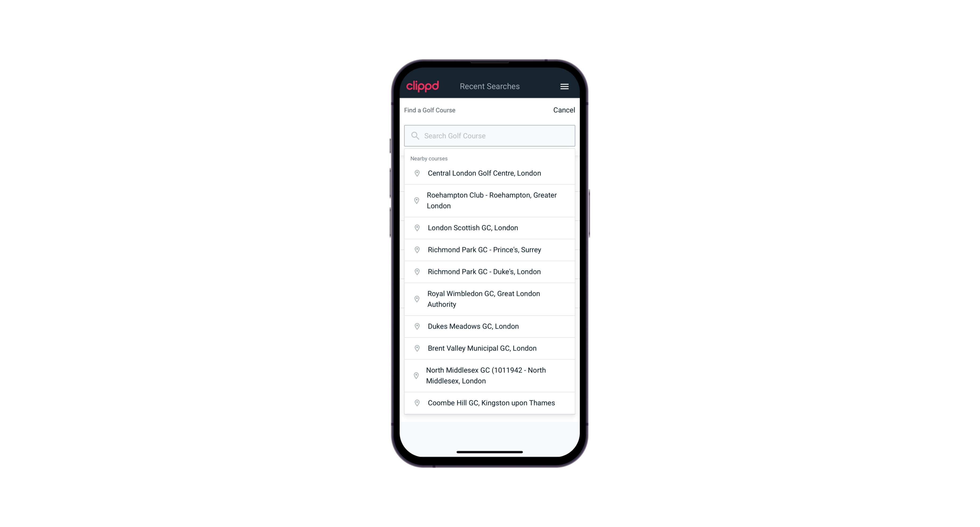
Task: Select Dukes Meadows GC London
Action: pyautogui.click(x=489, y=326)
